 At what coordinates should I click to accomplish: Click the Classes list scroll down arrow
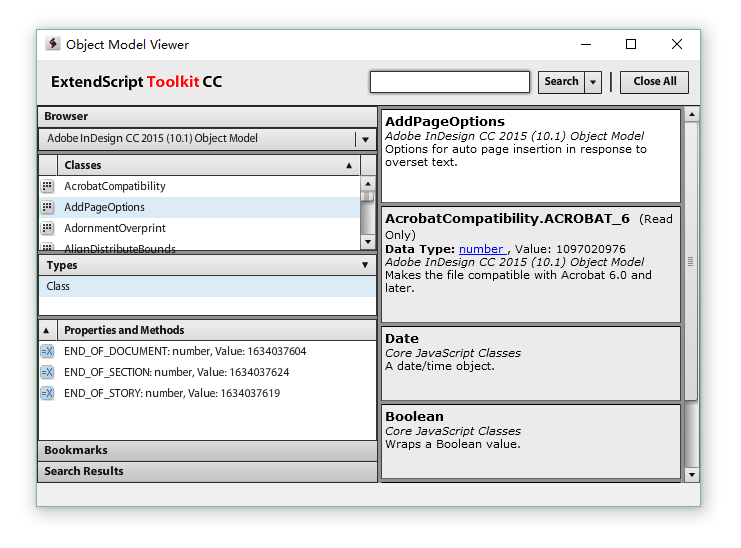tap(368, 242)
